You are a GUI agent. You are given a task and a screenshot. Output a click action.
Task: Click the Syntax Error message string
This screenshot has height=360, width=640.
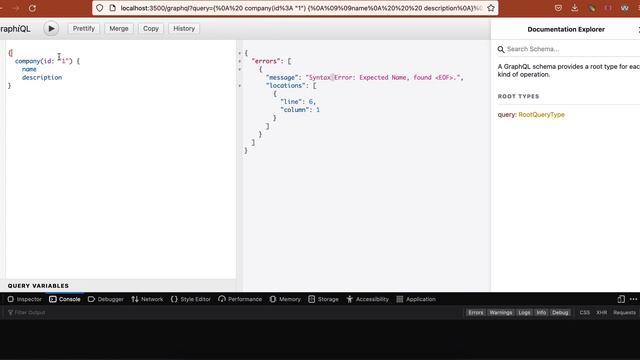tap(384, 78)
